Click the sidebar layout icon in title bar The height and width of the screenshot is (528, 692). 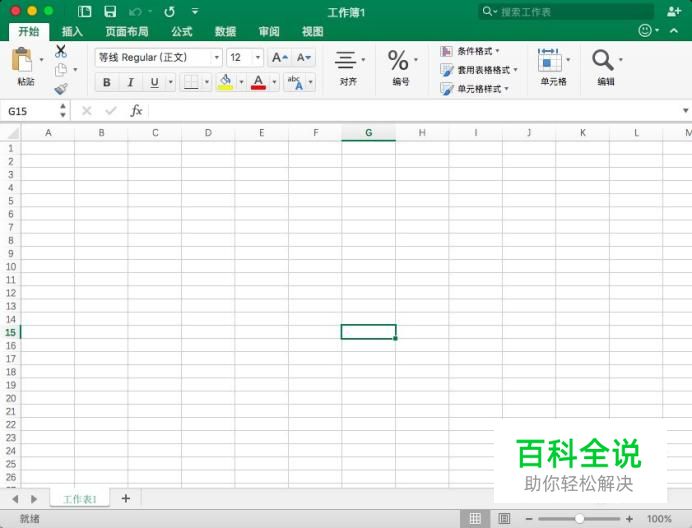84,11
